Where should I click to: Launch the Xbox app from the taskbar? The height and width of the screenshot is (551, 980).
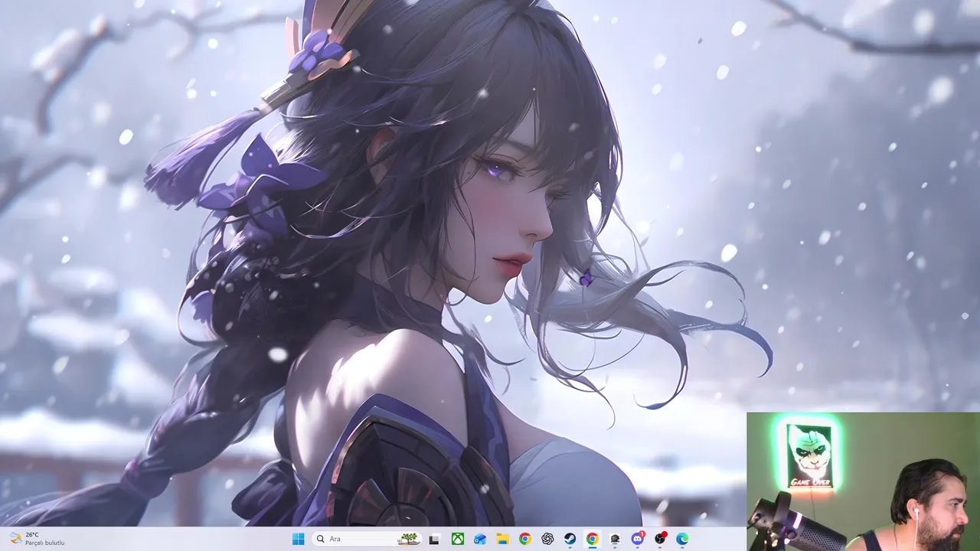(457, 539)
